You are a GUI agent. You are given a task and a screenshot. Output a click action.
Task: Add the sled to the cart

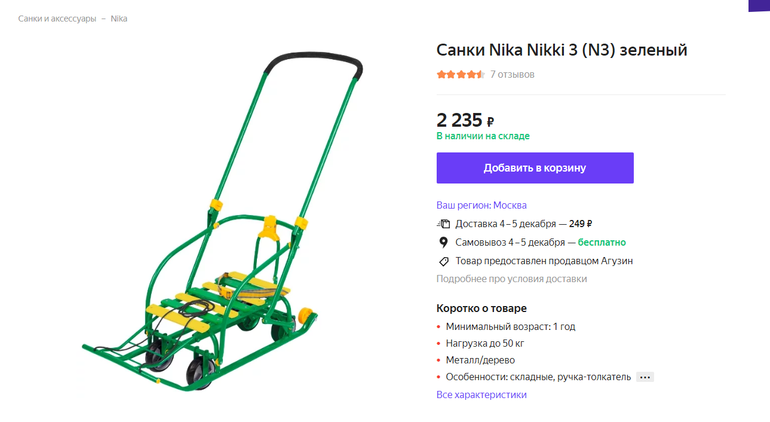coord(535,168)
